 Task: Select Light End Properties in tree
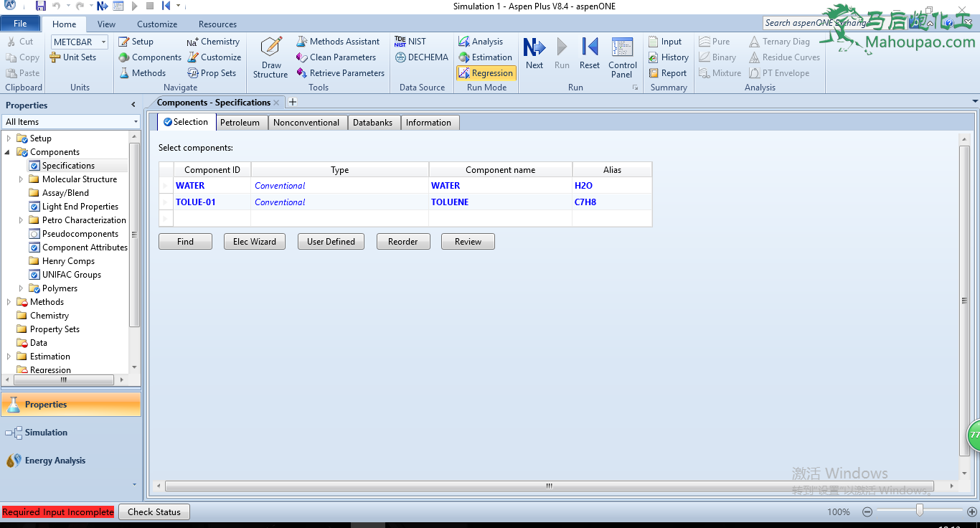click(x=80, y=207)
